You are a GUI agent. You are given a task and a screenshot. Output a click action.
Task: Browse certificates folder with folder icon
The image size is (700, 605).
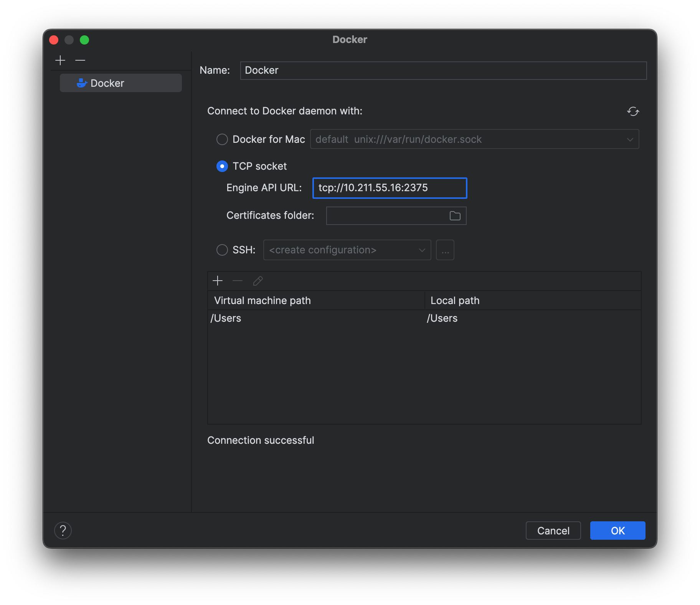pyautogui.click(x=455, y=216)
